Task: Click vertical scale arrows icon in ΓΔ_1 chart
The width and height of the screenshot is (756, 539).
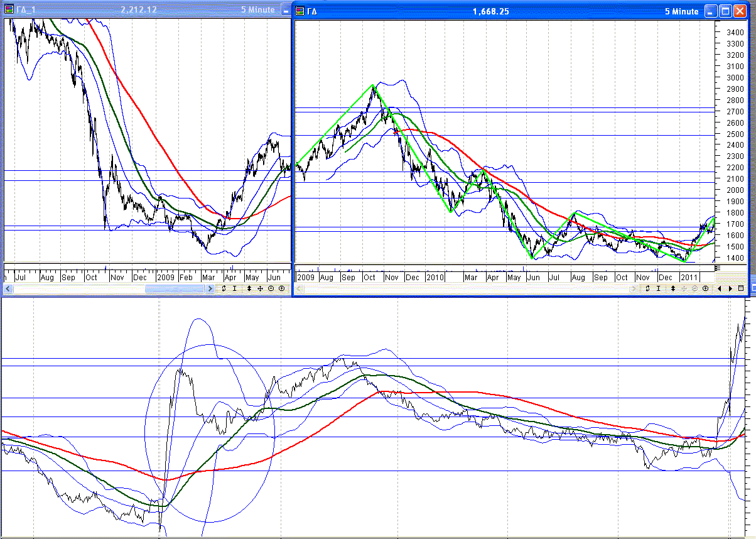Action: 249,288
